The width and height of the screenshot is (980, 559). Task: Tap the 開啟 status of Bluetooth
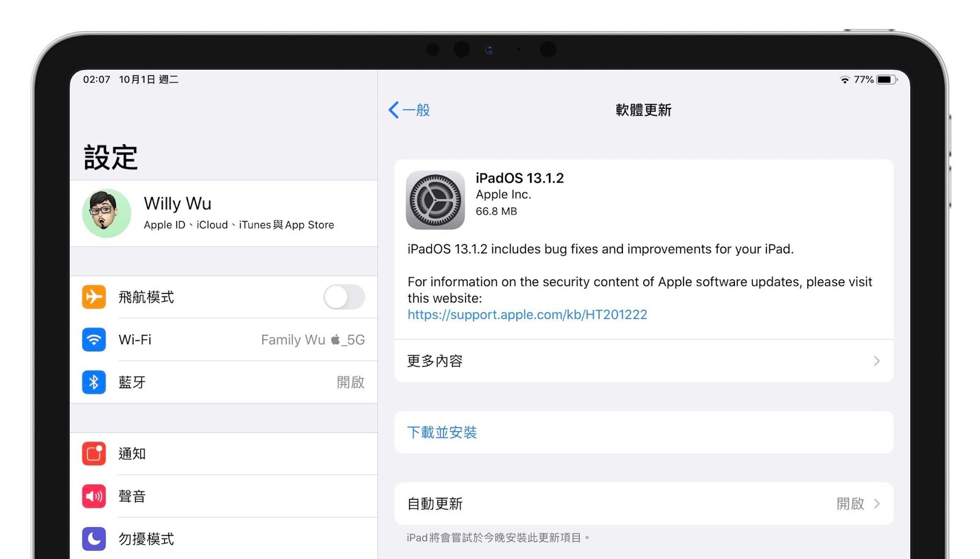351,382
